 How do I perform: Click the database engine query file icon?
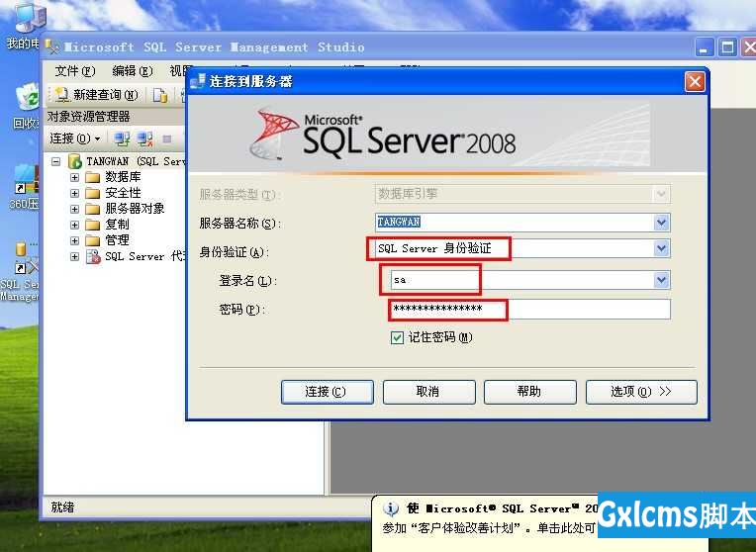coord(160,95)
